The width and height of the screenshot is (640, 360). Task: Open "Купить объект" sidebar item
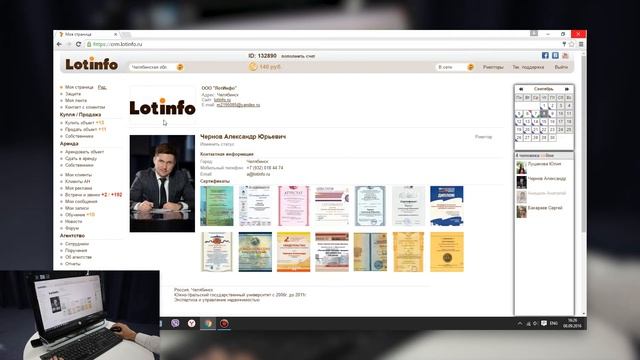click(x=80, y=123)
